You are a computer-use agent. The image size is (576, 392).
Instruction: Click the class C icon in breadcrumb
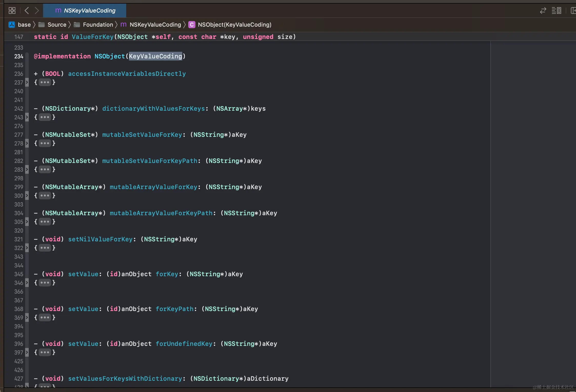[x=192, y=25]
